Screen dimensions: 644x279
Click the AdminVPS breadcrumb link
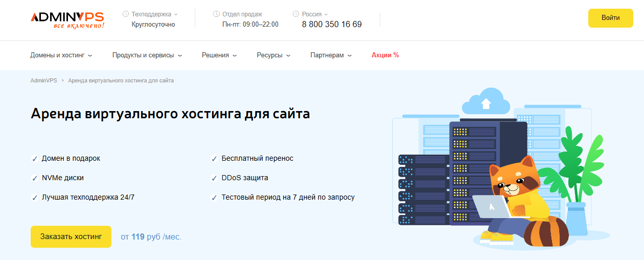pyautogui.click(x=43, y=81)
